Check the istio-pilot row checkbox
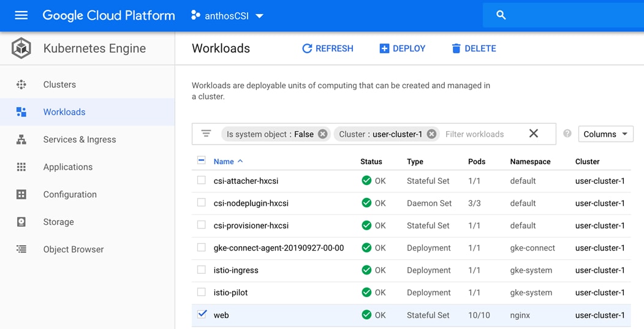Viewport: 644px width, 329px height. (x=201, y=292)
